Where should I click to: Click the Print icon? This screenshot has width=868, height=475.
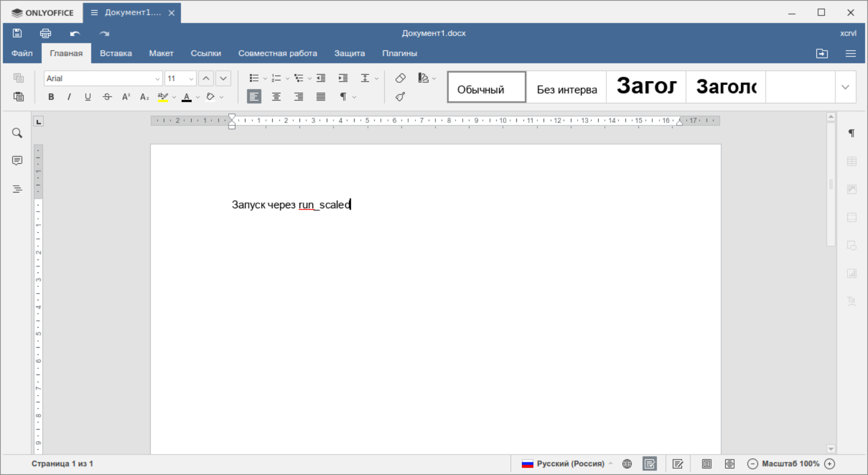click(x=45, y=33)
